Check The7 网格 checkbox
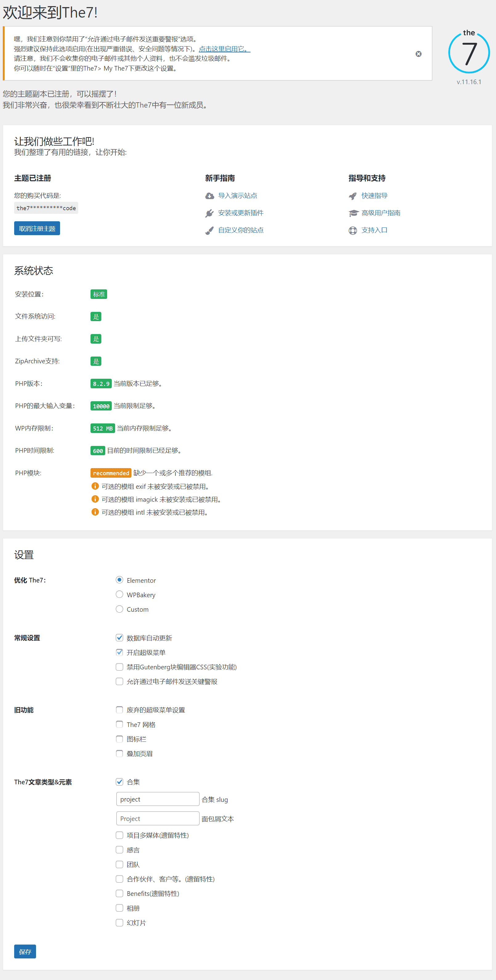The width and height of the screenshot is (496, 980). tap(119, 724)
